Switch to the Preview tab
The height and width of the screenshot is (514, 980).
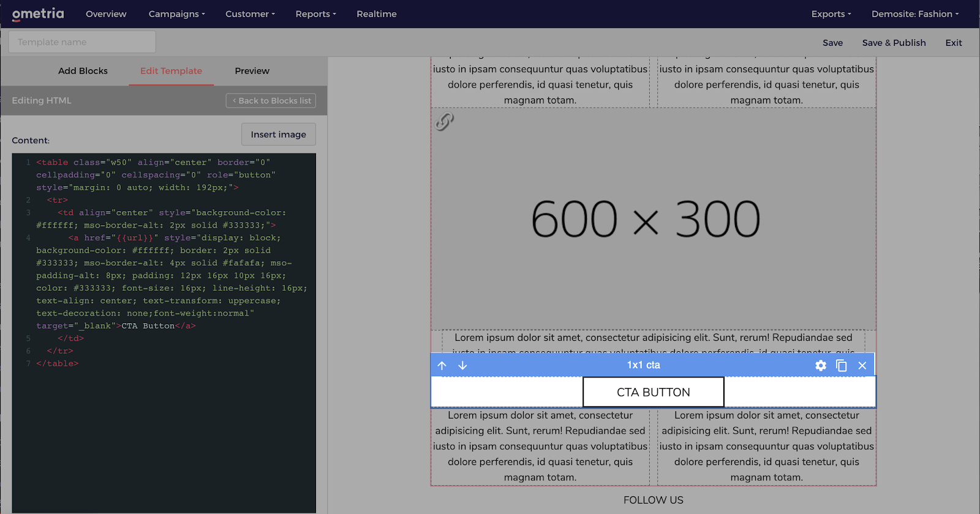pyautogui.click(x=252, y=71)
